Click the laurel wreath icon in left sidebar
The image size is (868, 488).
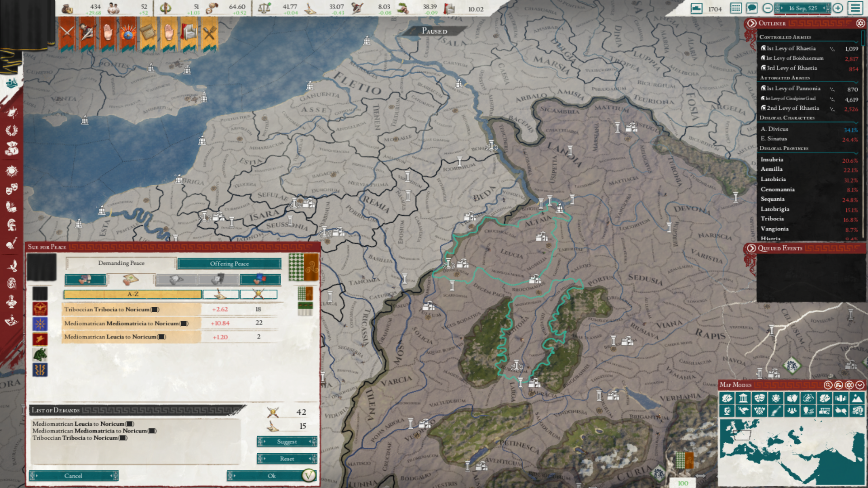[11, 130]
